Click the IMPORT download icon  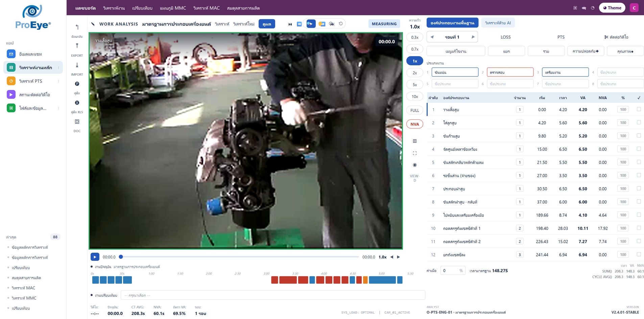click(77, 65)
